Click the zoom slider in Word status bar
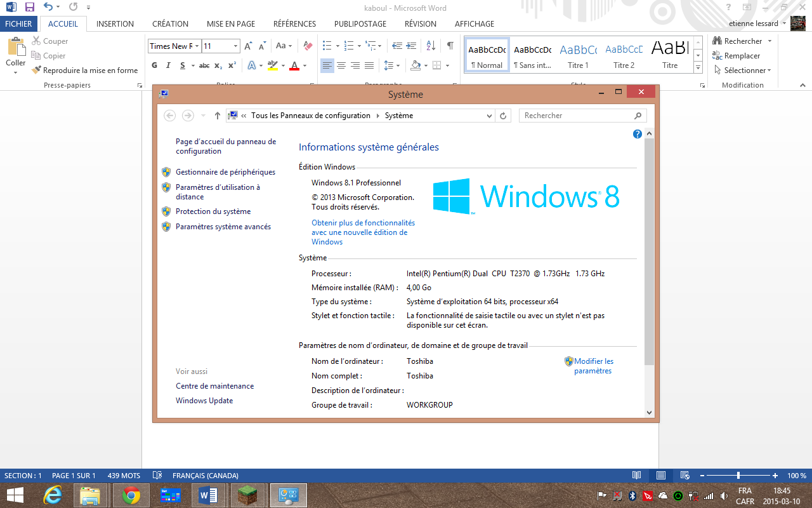This screenshot has width=812, height=508. tap(738, 476)
